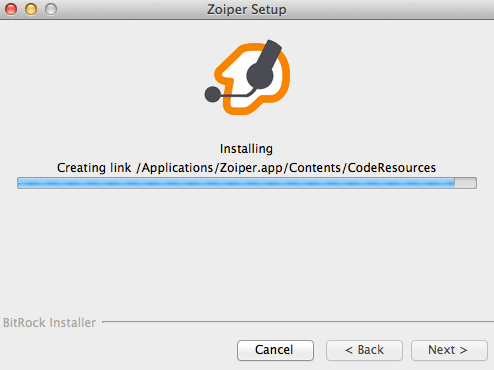
Task: Click Zoiper.app in the install path
Action: pos(251,168)
